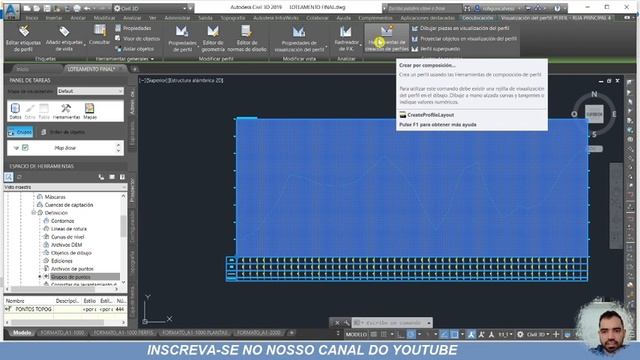Select Aislar objetos
This screenshot has width=640, height=360.
click(135, 49)
